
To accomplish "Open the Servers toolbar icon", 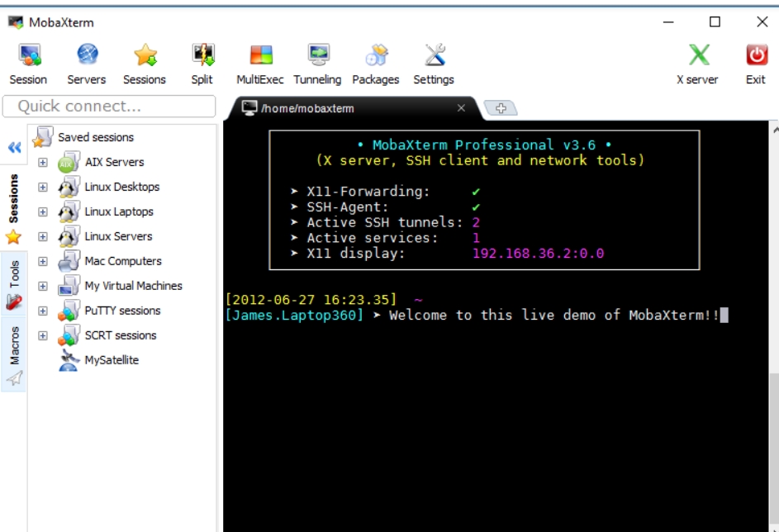I will click(88, 55).
